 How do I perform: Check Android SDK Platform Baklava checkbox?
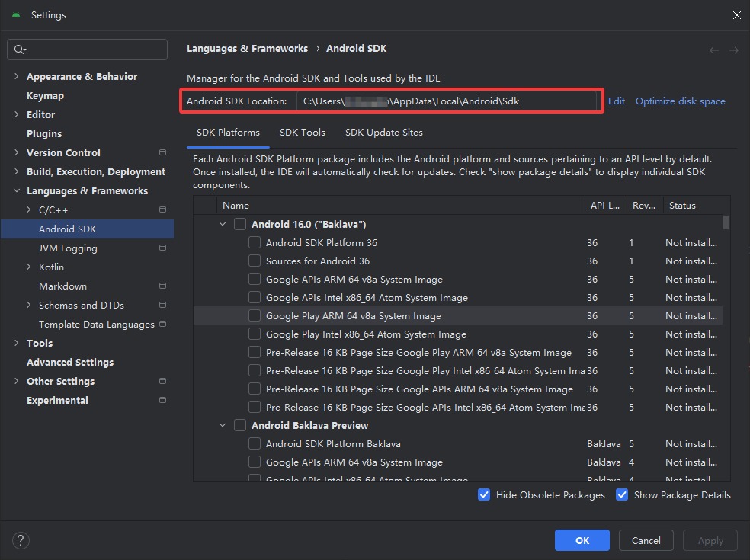(x=255, y=443)
